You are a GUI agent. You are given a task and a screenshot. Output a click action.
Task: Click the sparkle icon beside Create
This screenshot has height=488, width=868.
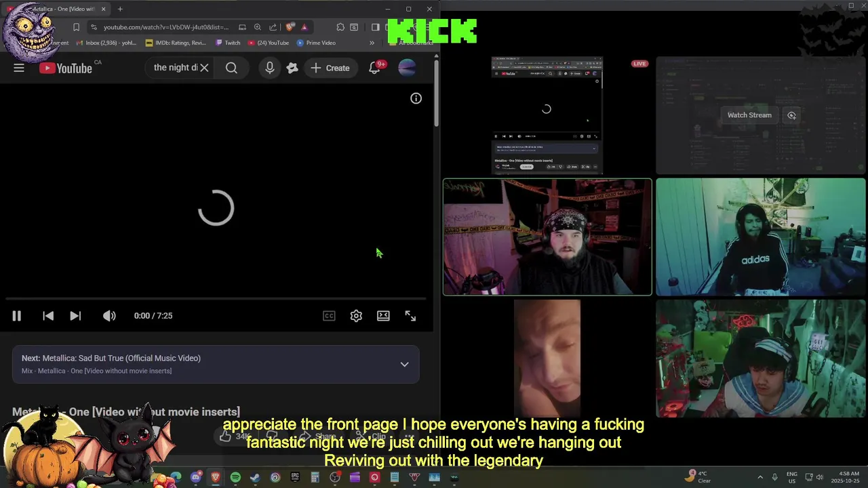pos(292,68)
